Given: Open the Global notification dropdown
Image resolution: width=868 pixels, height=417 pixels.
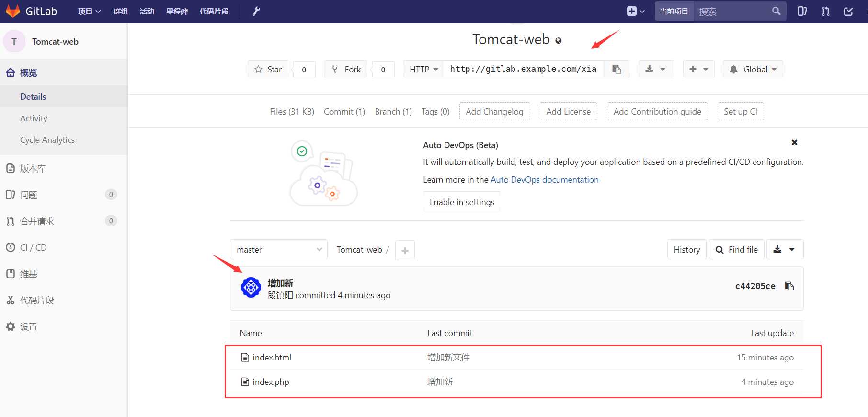Looking at the screenshot, I should [x=753, y=69].
